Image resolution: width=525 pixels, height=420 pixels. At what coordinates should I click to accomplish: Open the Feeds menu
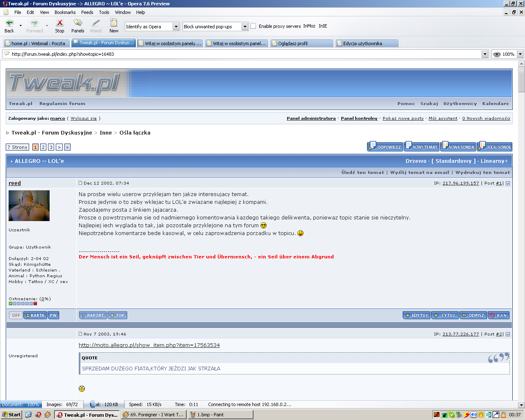point(87,12)
